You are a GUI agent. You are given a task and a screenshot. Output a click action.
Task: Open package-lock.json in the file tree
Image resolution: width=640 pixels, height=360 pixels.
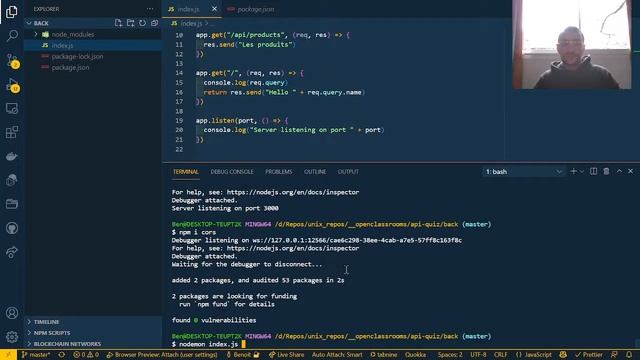(93, 56)
